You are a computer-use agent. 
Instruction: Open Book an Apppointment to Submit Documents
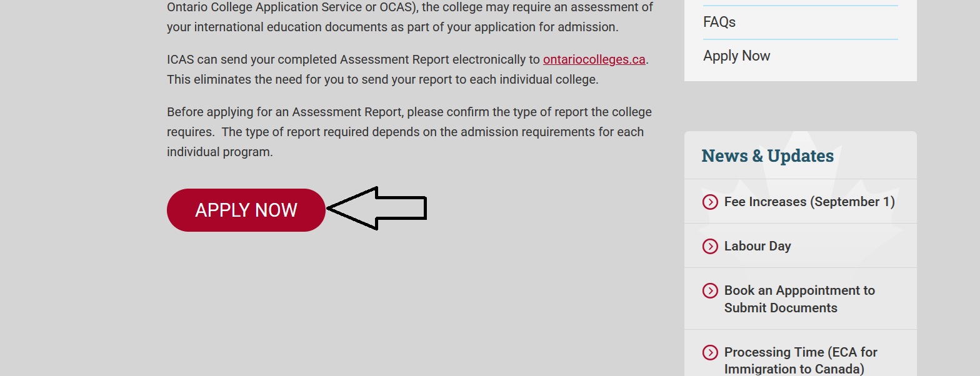[799, 299]
